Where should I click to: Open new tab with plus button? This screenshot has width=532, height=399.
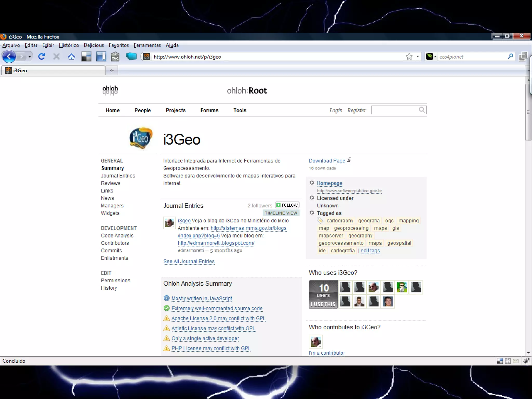click(x=112, y=70)
